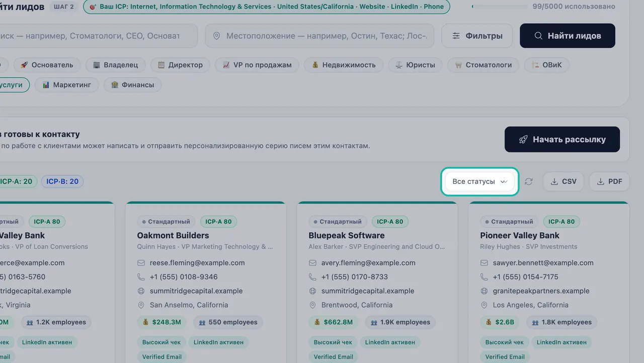Select the VP по продажам chip

tap(257, 65)
